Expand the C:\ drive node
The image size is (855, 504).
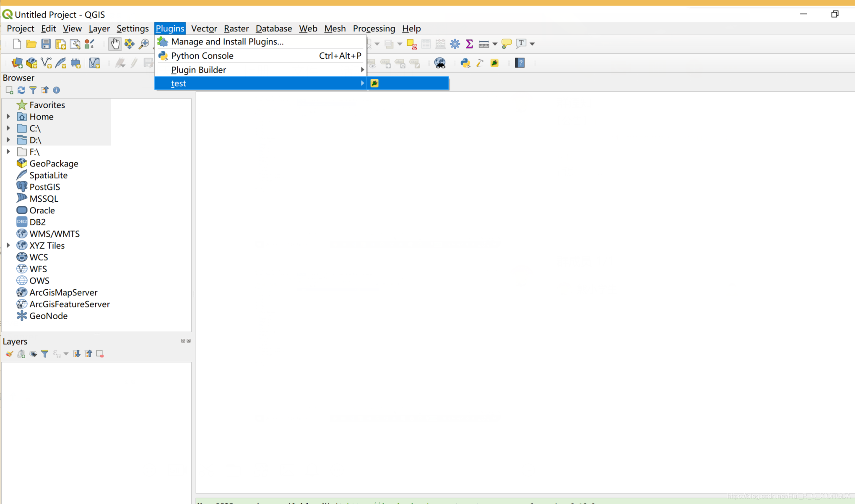coord(8,128)
